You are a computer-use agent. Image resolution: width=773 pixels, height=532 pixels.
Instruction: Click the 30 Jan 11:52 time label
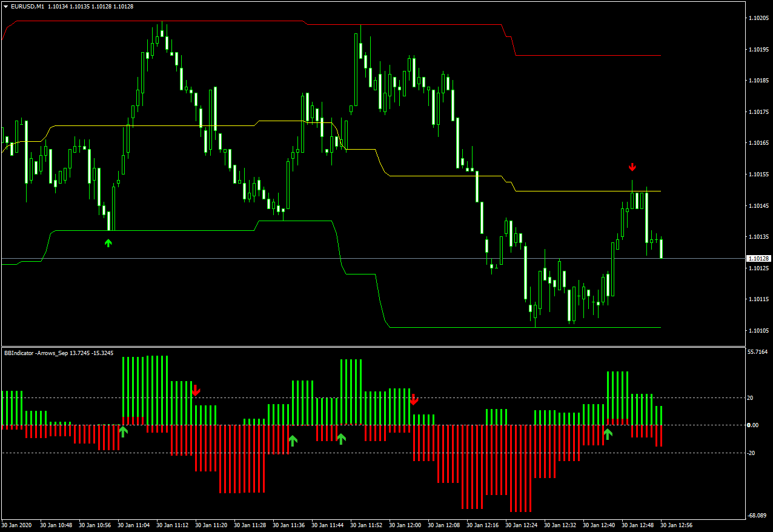[367, 525]
